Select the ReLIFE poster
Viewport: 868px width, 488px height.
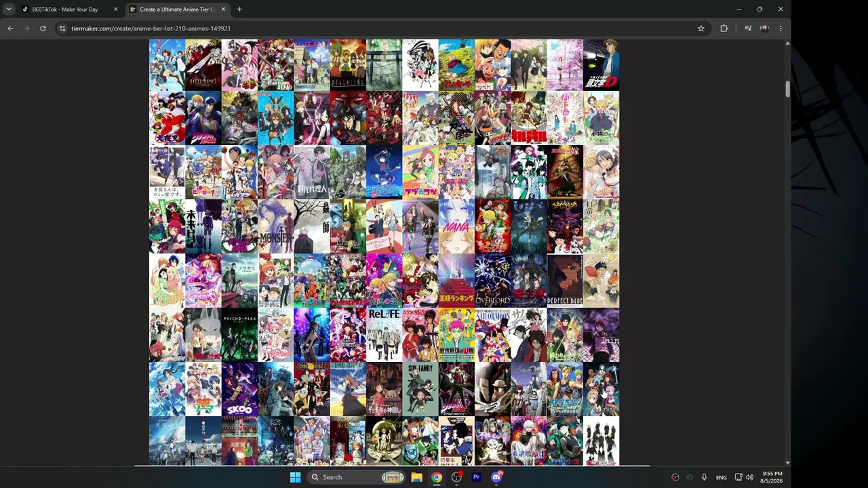[384, 335]
